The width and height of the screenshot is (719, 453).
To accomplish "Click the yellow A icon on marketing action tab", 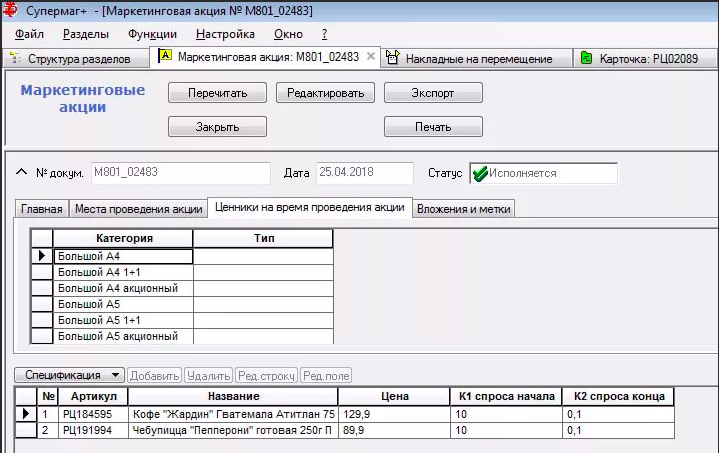I will coord(165,56).
